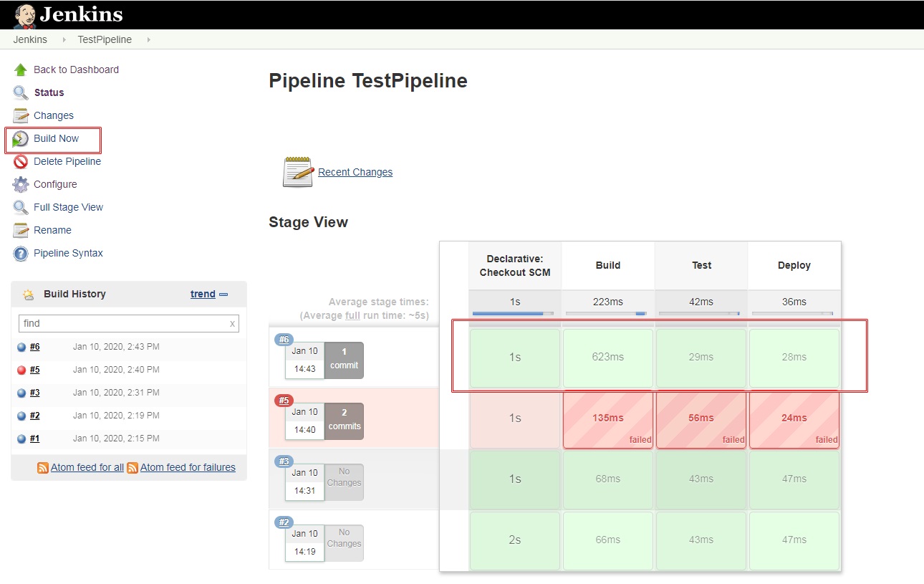
Task: Open the Changes side panel item
Action: coord(54,115)
